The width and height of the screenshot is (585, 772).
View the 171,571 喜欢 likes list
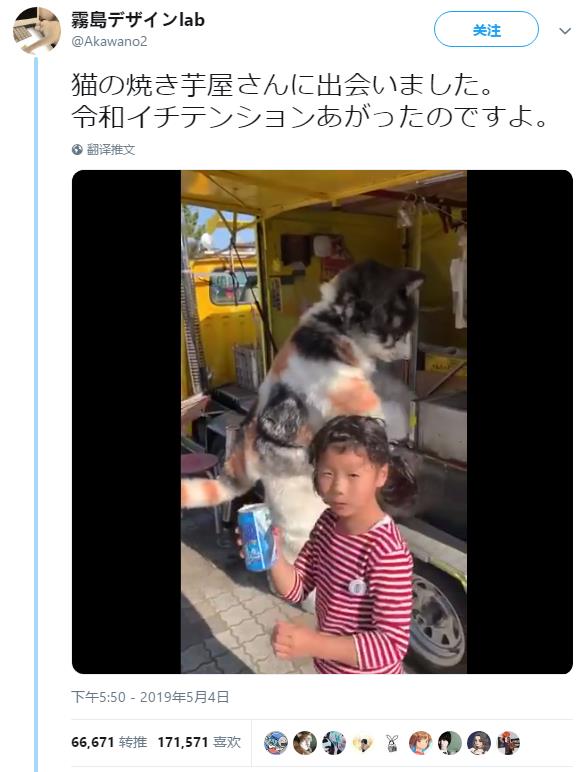[x=199, y=742]
